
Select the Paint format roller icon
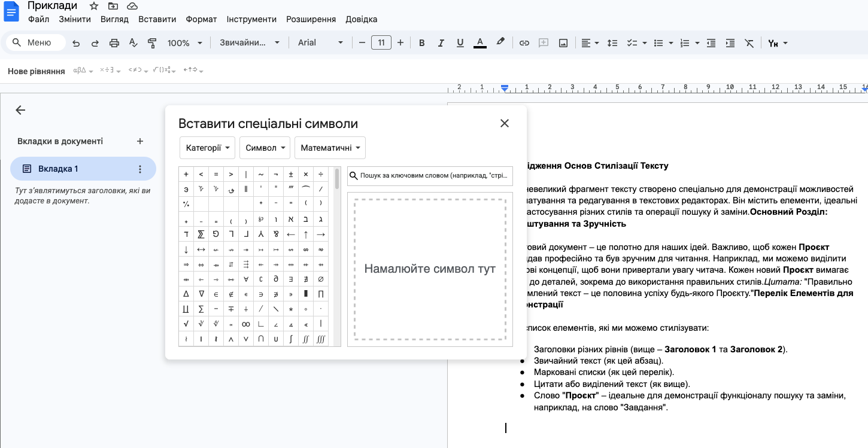click(x=152, y=43)
